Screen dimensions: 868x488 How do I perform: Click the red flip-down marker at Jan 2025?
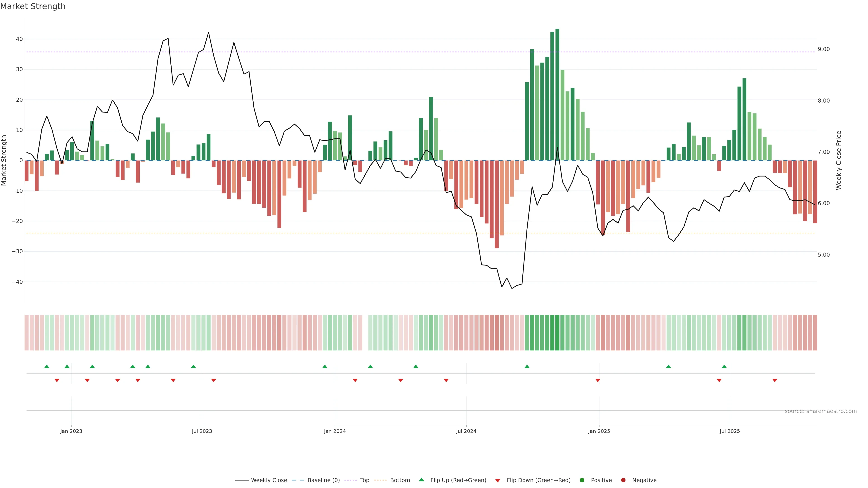598,380
